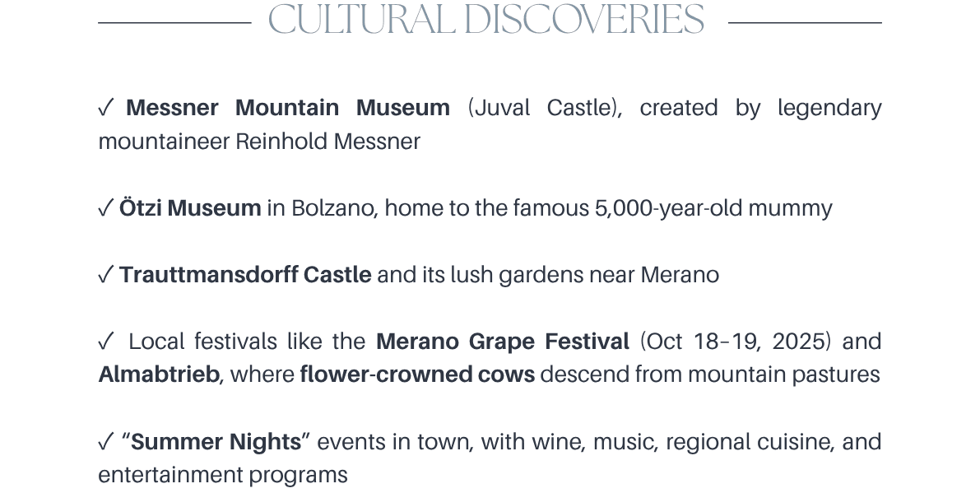The width and height of the screenshot is (980, 493).
Task: Click the name Reinhold Messner
Action: click(x=327, y=142)
